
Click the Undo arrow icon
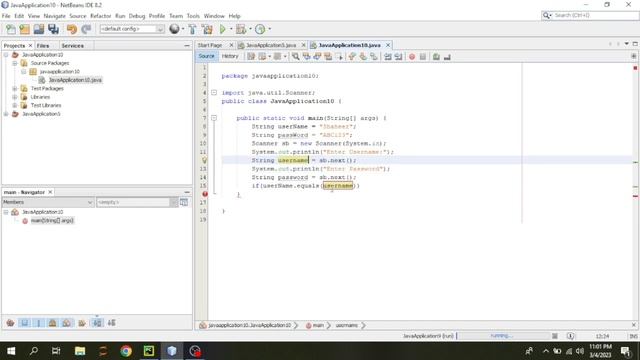pos(72,29)
